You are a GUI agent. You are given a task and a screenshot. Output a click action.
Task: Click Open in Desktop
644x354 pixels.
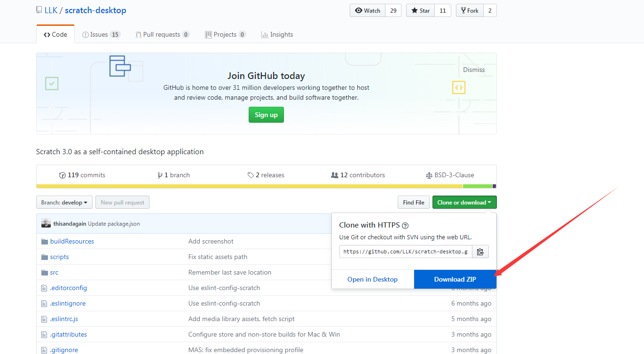tap(373, 279)
